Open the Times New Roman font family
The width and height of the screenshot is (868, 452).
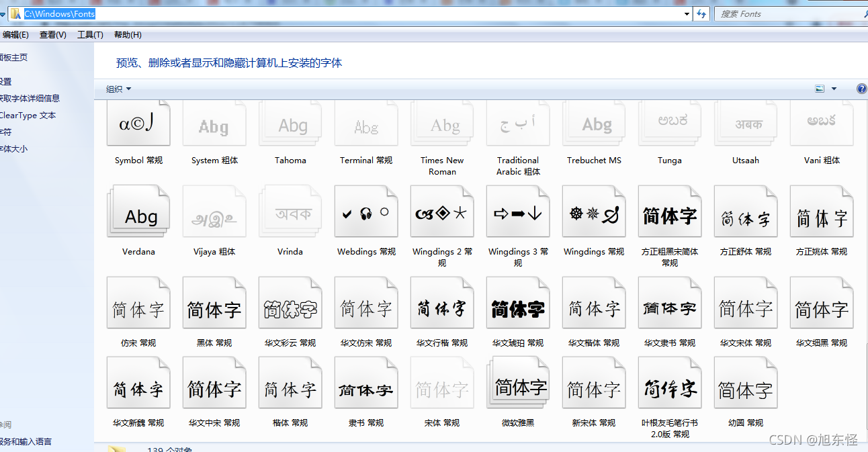(442, 124)
